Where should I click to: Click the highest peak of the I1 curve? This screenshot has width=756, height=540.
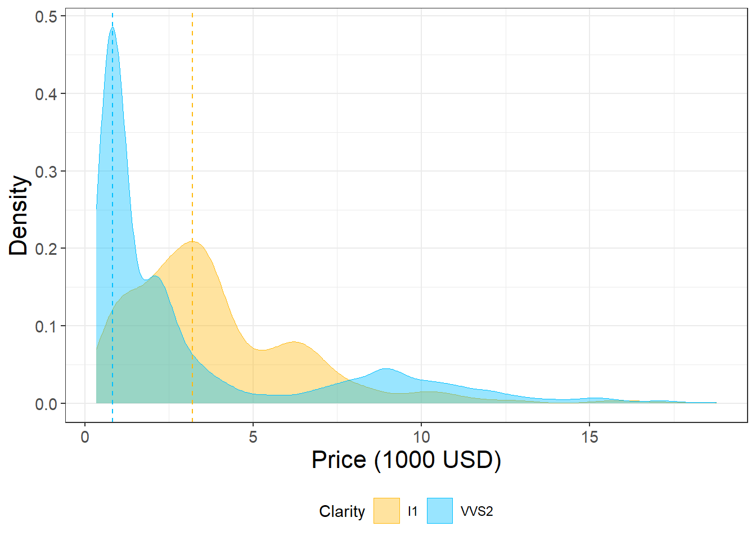pyautogui.click(x=193, y=242)
